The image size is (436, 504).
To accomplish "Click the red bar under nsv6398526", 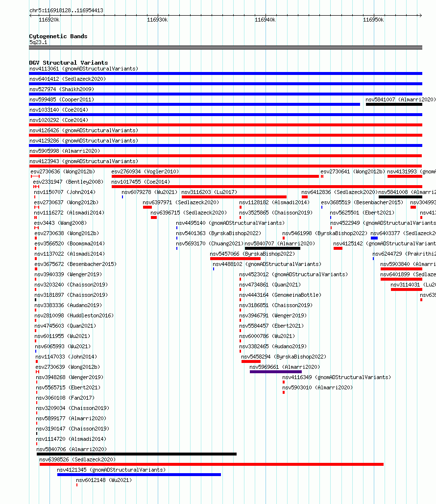I will pos(212,464).
